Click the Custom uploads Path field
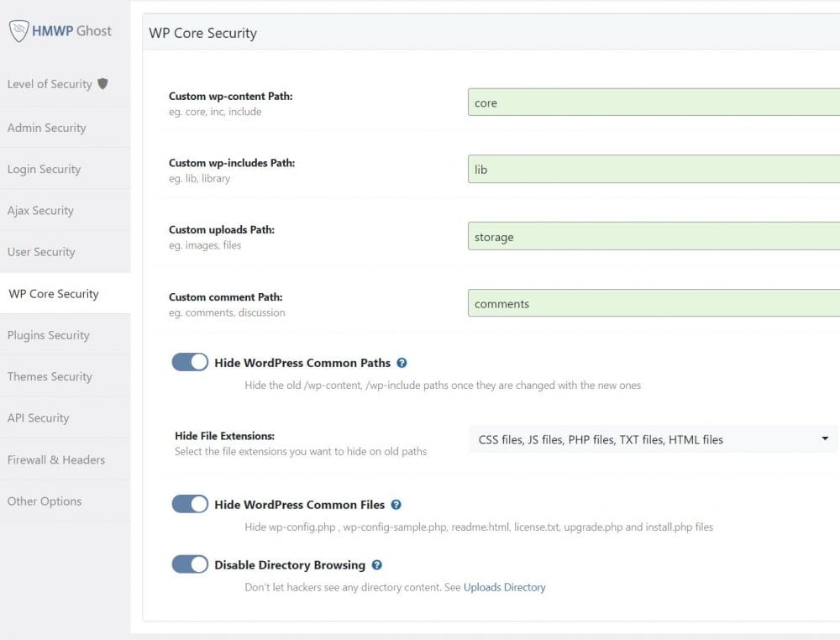Viewport: 840px width, 640px height. [654, 237]
